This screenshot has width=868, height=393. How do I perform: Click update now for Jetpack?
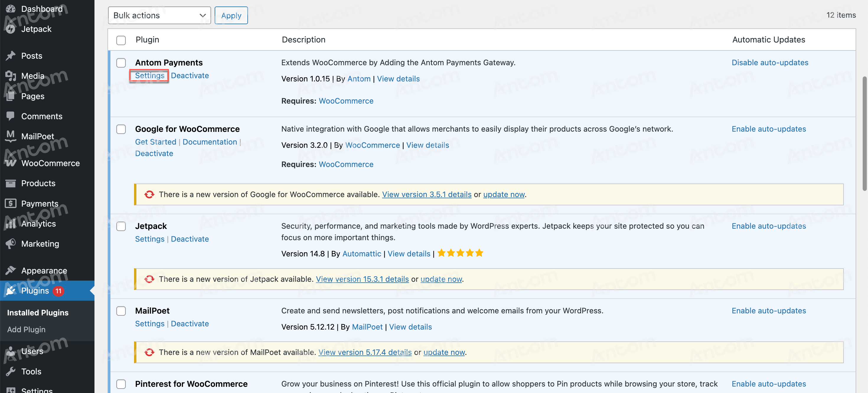441,279
